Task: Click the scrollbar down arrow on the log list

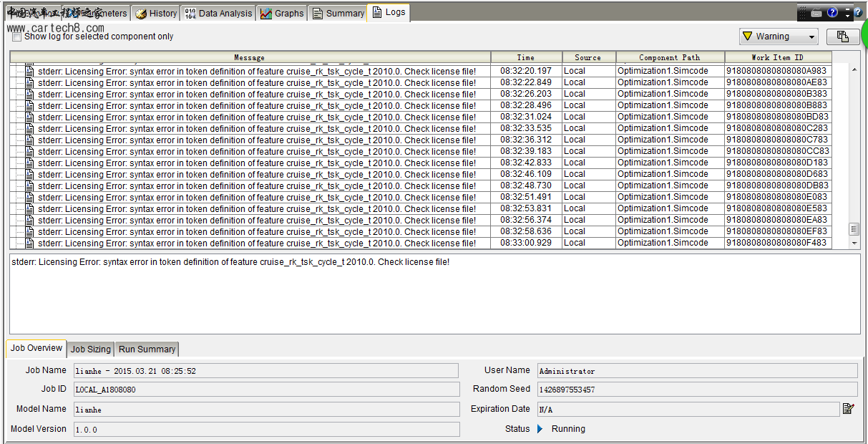Action: 854,243
